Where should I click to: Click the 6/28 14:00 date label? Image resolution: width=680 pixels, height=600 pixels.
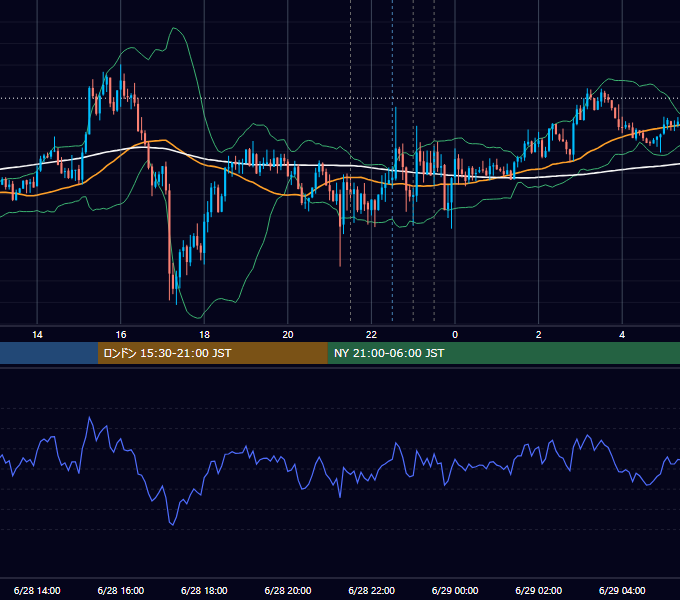(37, 590)
